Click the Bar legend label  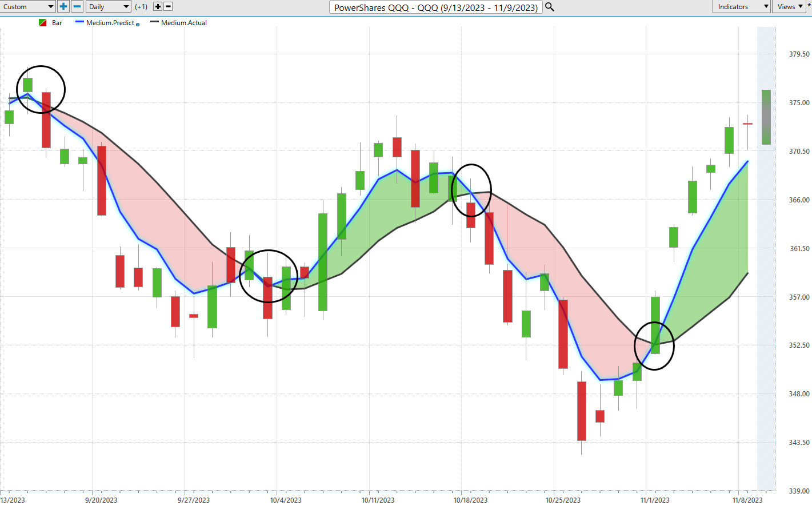57,23
